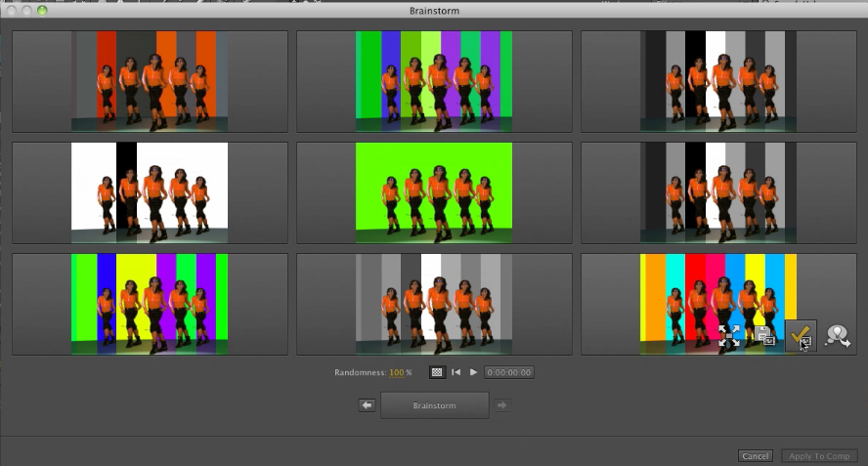Select the white background with black stripe variant
The width and height of the screenshot is (868, 466).
150,192
